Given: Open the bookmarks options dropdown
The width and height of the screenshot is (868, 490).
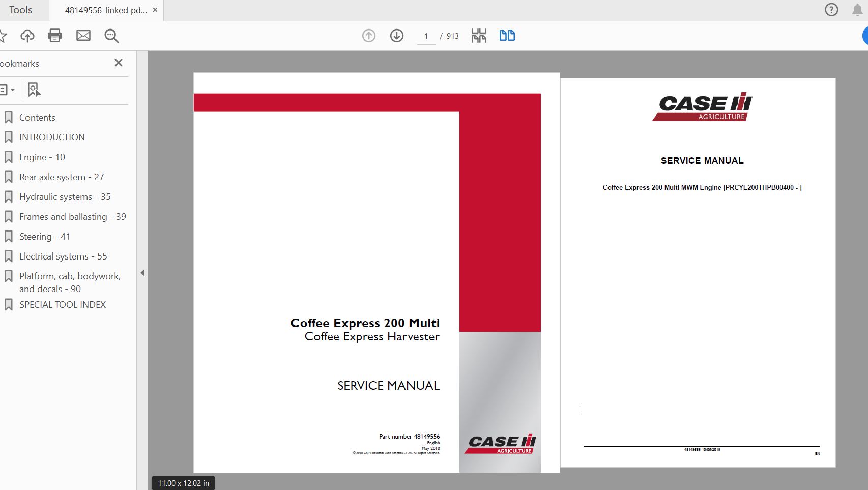Looking at the screenshot, I should pyautogui.click(x=8, y=90).
